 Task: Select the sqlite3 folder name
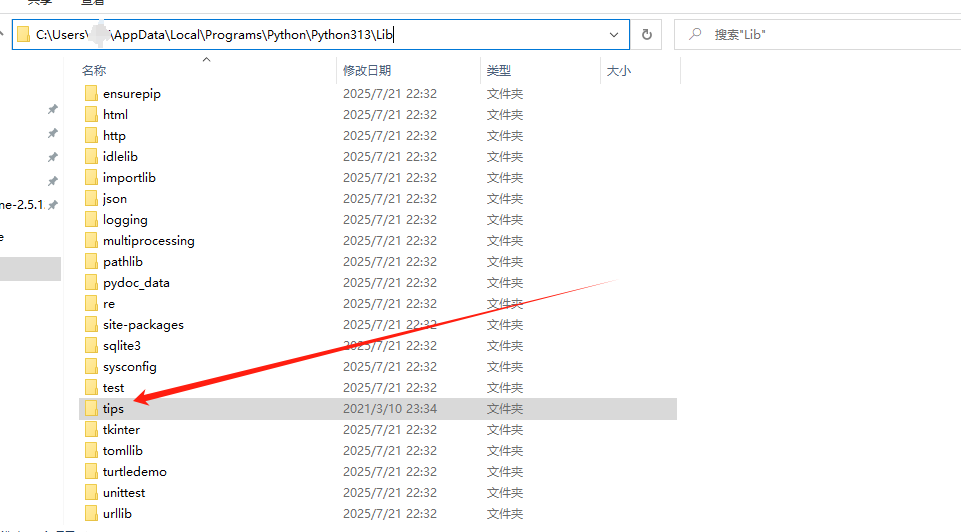(121, 346)
